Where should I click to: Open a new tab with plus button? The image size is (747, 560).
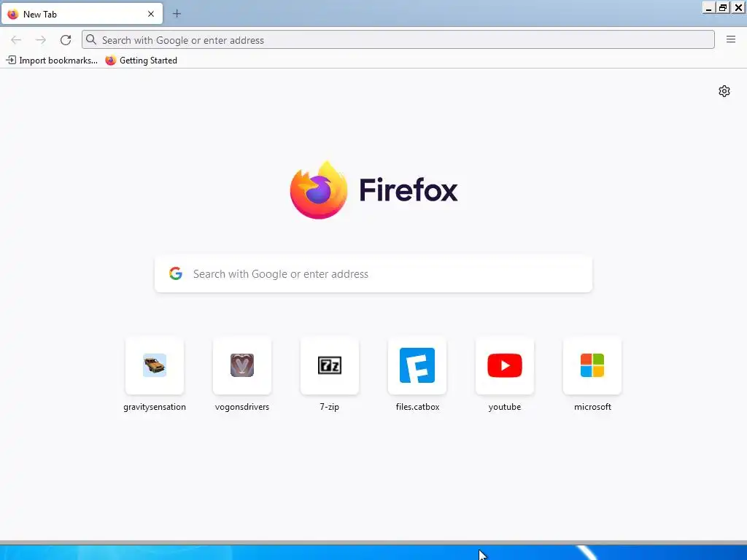pyautogui.click(x=177, y=14)
